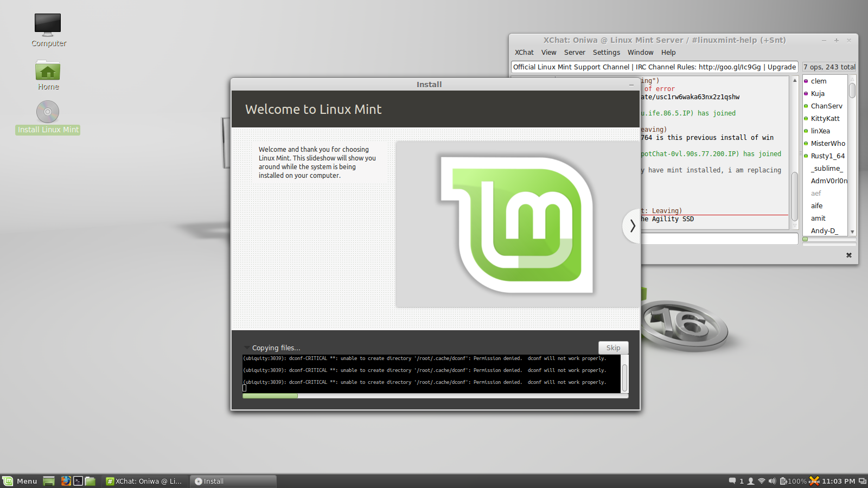Collapse the Copying files details expander

pyautogui.click(x=247, y=348)
